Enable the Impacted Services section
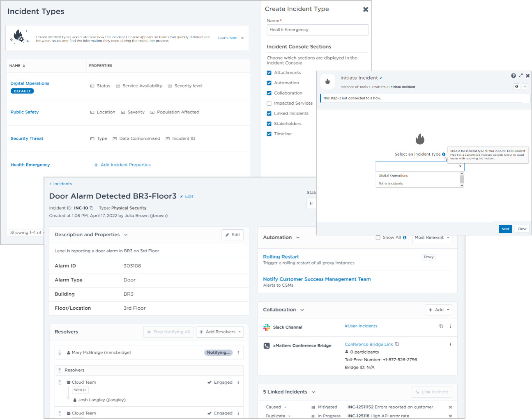The image size is (532, 419). pos(269,104)
